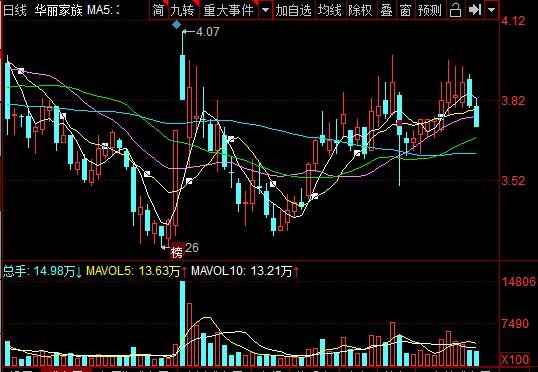Click the 3.52 price axis label
Screen dimensions: 538x372
coord(513,181)
